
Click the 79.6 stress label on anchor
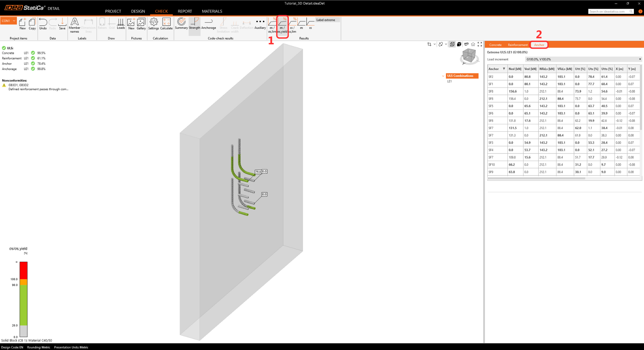(x=258, y=172)
